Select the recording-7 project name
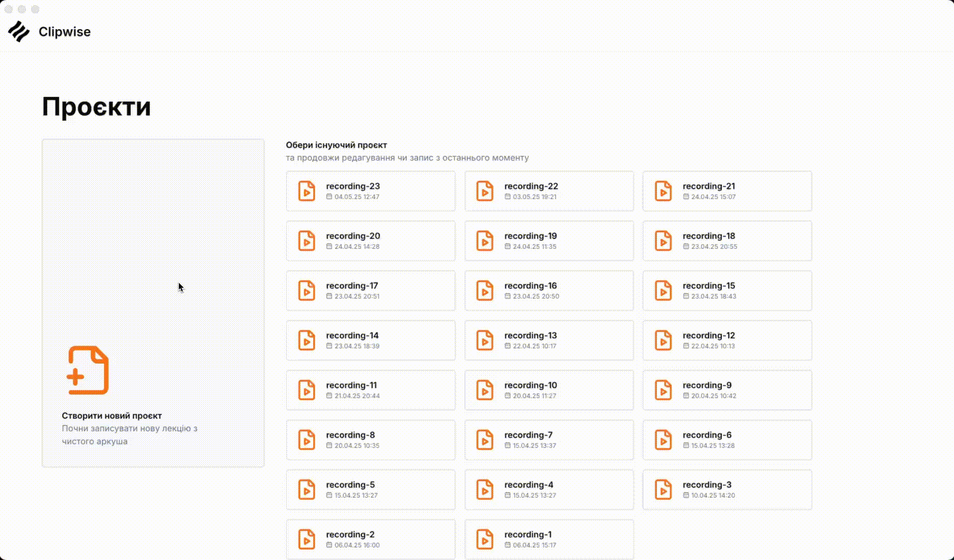Image resolution: width=954 pixels, height=560 pixels. (528, 435)
